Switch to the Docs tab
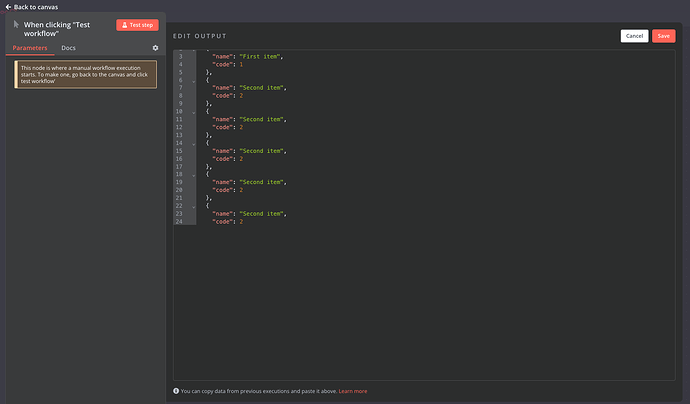Screen dimensions: 690x404 [x=68, y=48]
